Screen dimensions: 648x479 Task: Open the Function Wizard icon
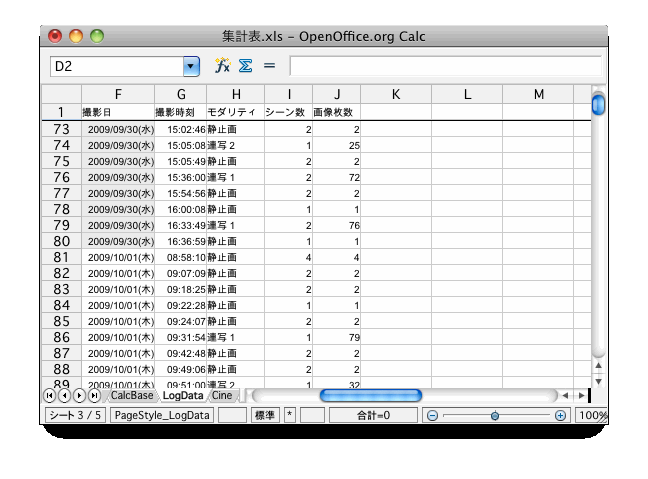click(222, 65)
